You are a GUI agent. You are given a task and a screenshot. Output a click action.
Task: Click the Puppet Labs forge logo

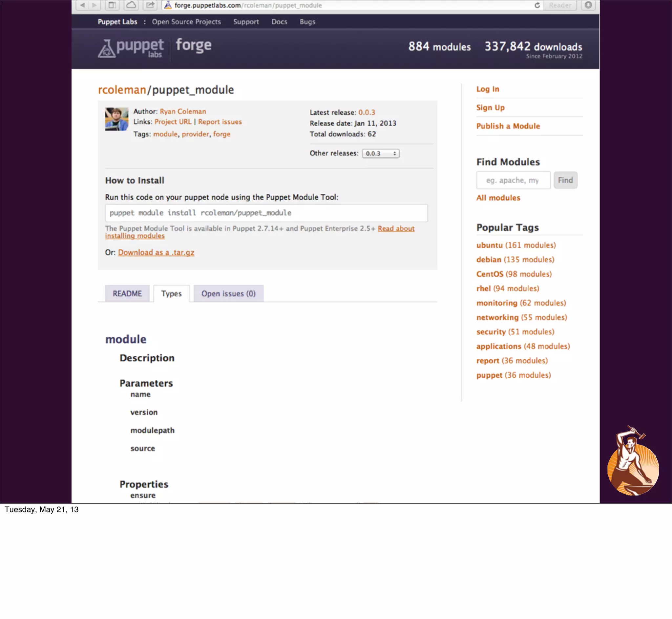(x=155, y=48)
